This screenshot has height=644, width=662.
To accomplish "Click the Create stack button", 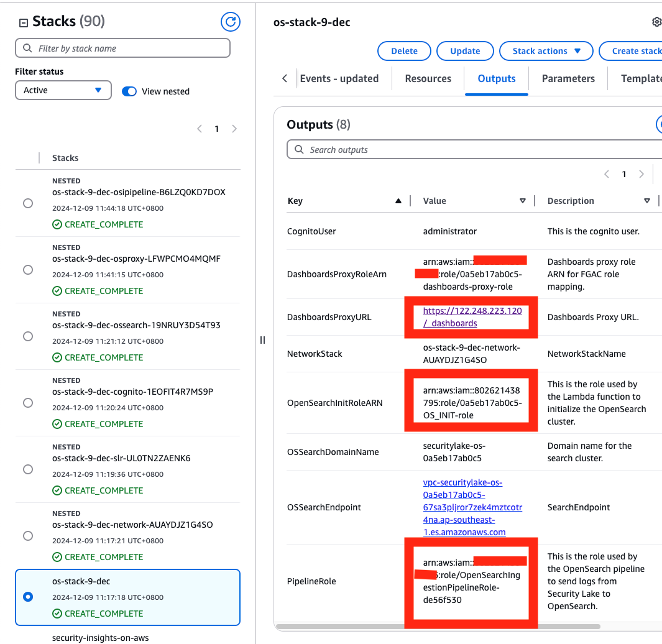I will [x=631, y=51].
